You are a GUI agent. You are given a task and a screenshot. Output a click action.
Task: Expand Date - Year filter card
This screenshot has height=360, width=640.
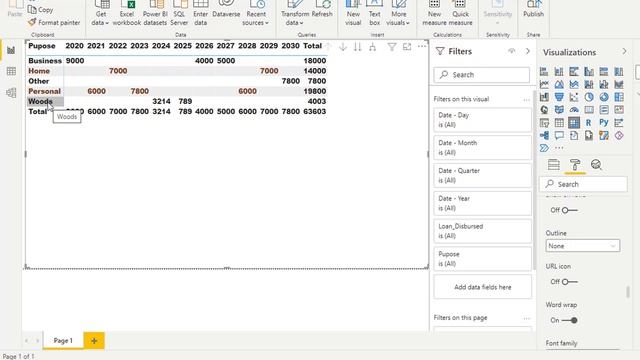(482, 203)
